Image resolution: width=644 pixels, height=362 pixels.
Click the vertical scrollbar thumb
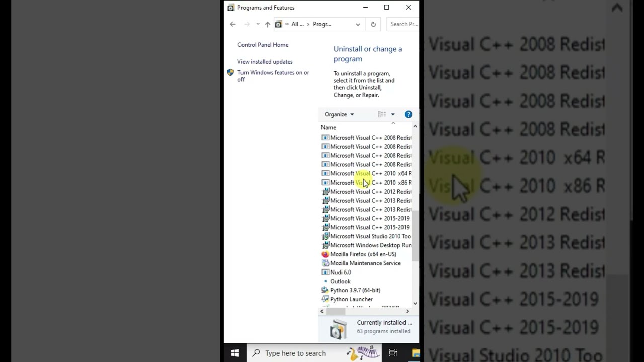pos(415,236)
